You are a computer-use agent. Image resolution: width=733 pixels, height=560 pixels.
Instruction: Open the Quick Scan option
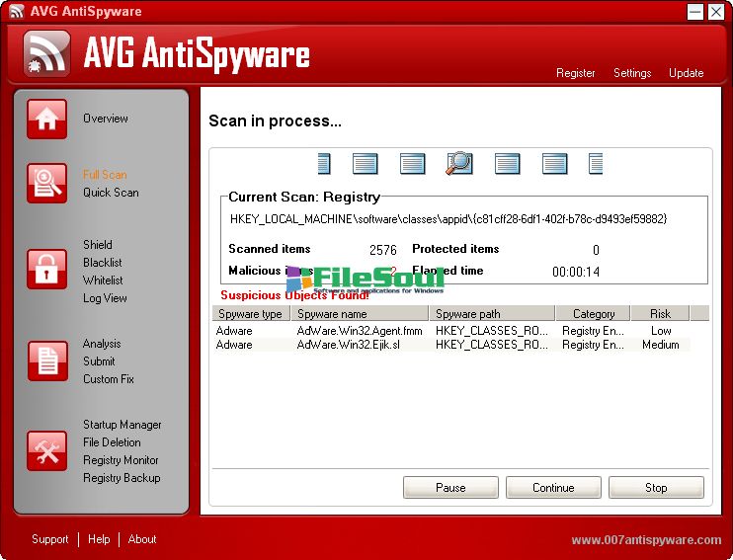111,193
